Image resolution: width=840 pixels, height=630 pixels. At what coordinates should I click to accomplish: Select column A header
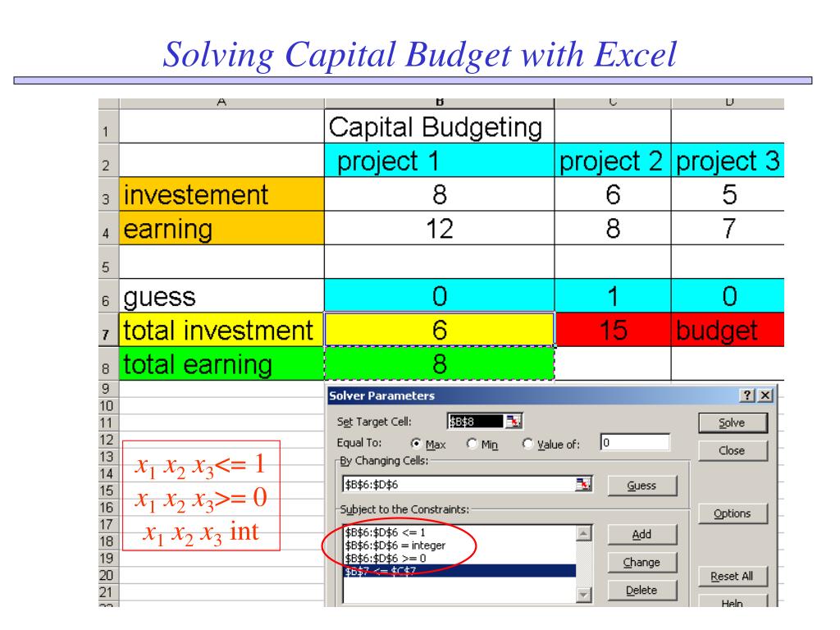point(221,103)
